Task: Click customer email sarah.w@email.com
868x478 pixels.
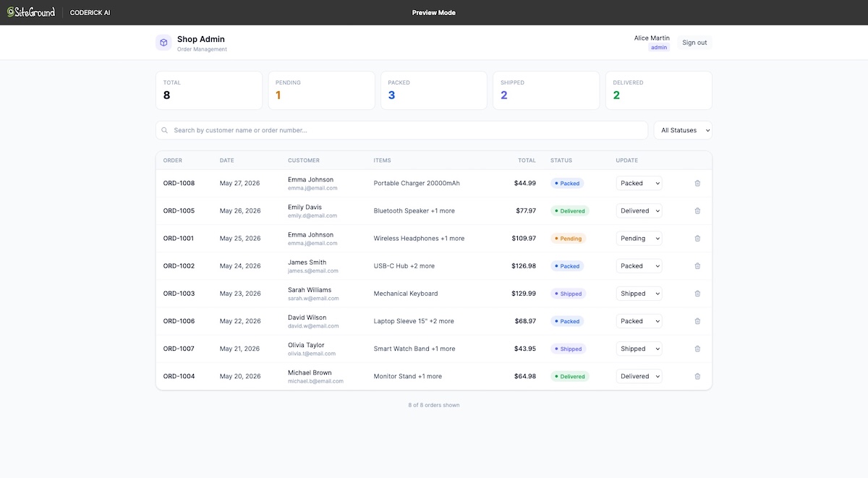Action: point(313,298)
